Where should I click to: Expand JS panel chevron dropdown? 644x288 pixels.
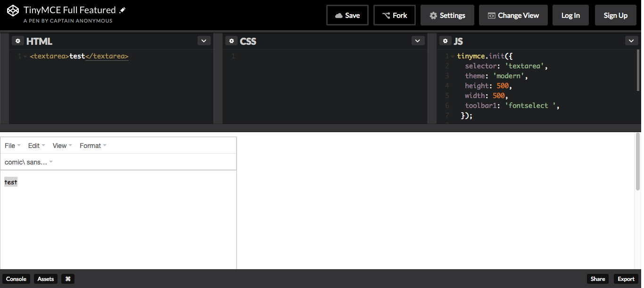[x=631, y=41]
